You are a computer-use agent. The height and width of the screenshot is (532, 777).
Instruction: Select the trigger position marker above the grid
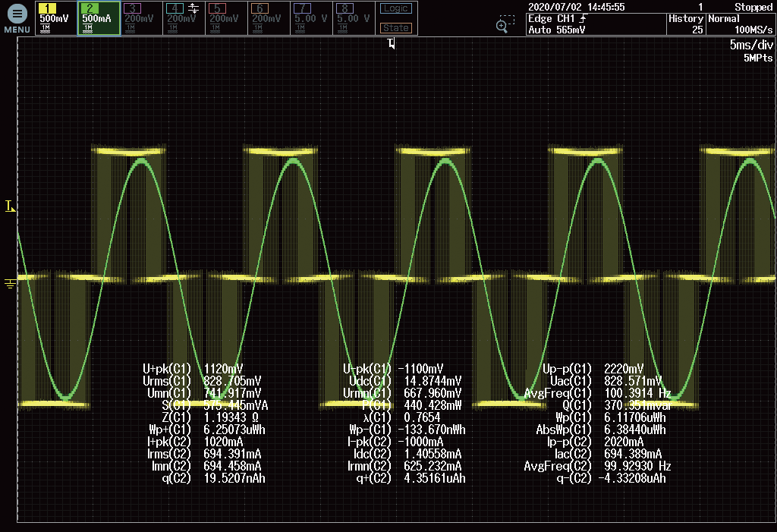[x=392, y=43]
